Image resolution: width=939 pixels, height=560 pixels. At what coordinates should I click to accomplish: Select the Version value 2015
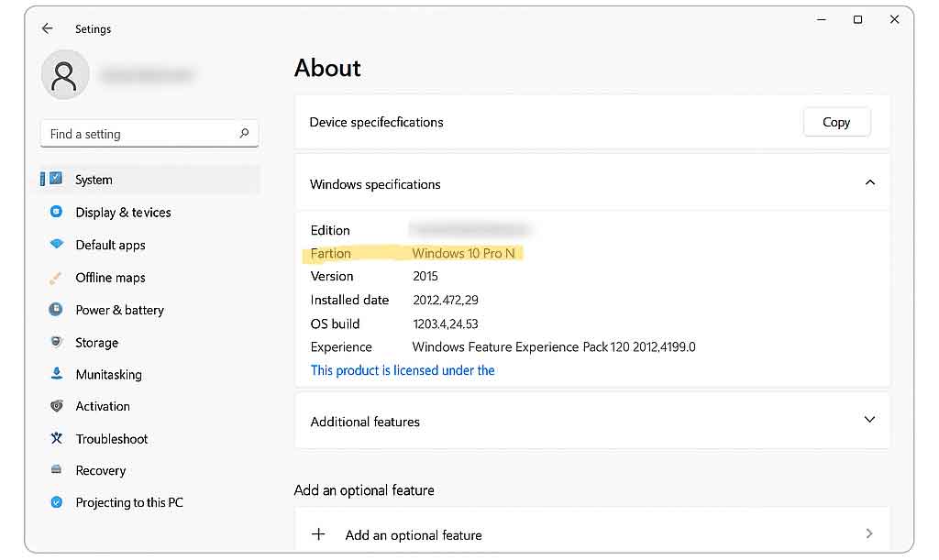coord(425,276)
